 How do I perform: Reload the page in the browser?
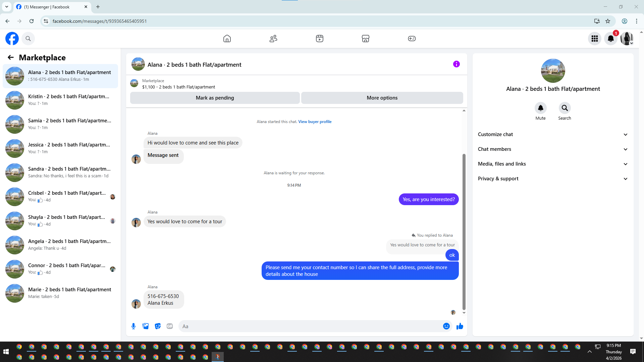[32, 21]
